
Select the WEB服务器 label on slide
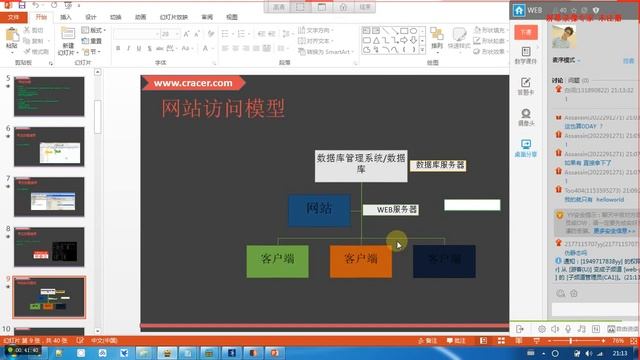pyautogui.click(x=391, y=210)
